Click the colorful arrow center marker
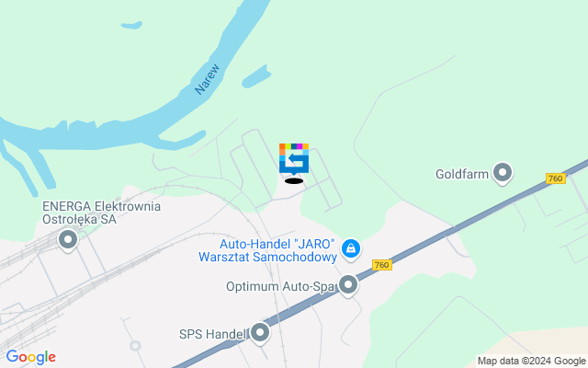Screen dimensions: 588x368 click(x=294, y=159)
